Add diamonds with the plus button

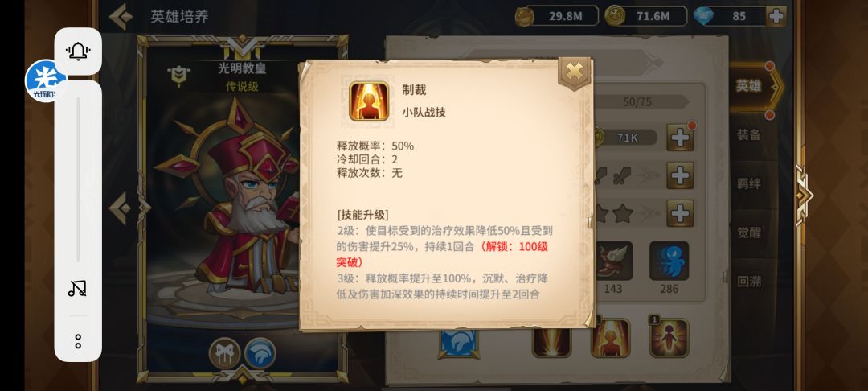tap(776, 16)
